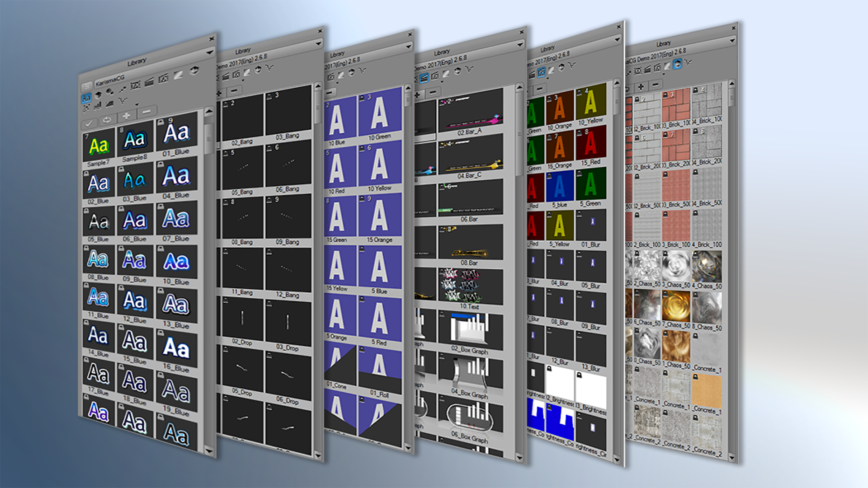
Task: Click the branch hierarchy icon in Bang panel
Action: pyautogui.click(x=269, y=68)
